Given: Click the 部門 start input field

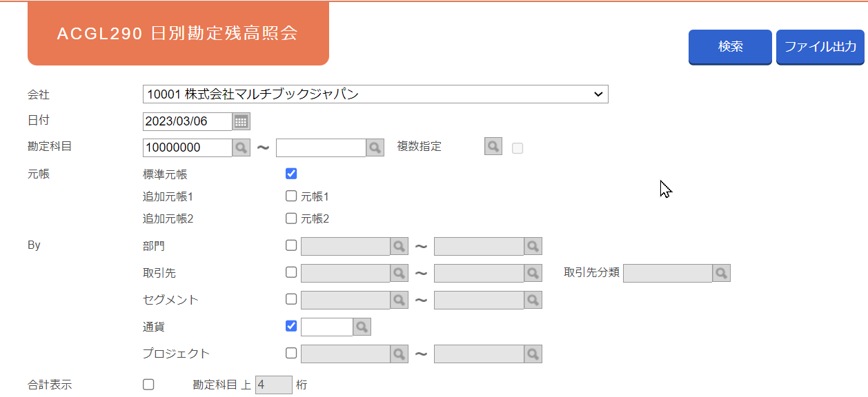Looking at the screenshot, I should coord(346,246).
